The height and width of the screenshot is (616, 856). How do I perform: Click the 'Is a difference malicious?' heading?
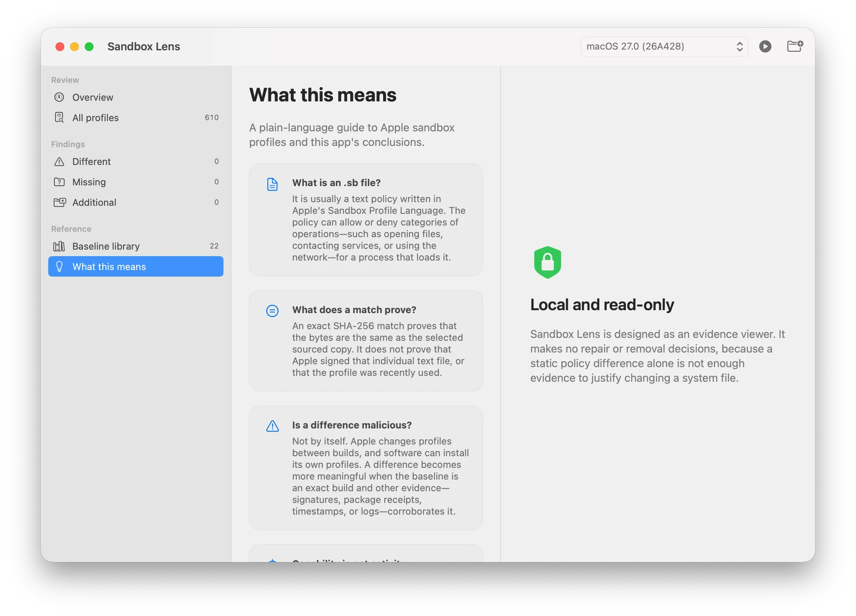(352, 425)
